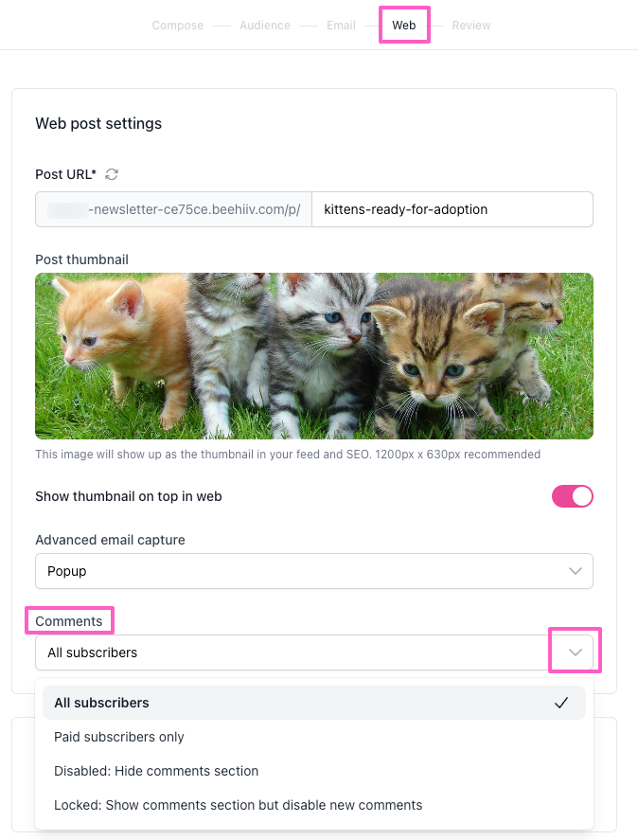Click the Show thumbnail on top label
This screenshot has width=638, height=840.
(x=129, y=496)
